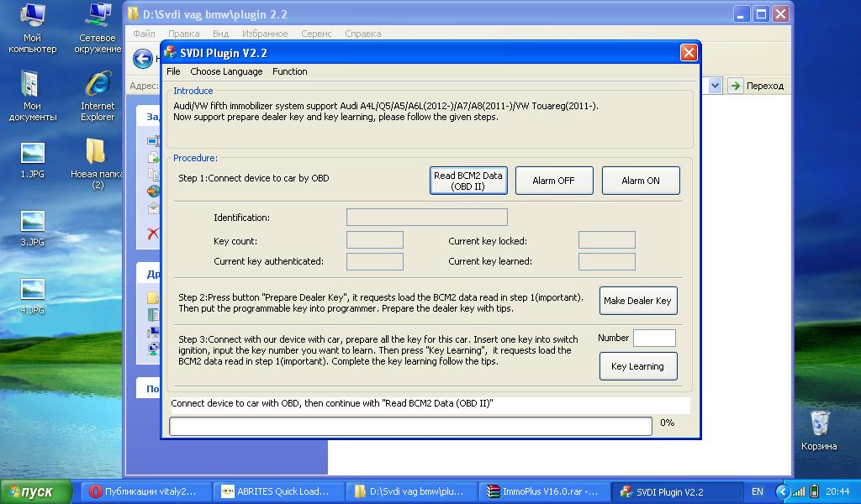Select 4.JPG image file on desktop
This screenshot has height=504, width=861.
pyautogui.click(x=33, y=297)
